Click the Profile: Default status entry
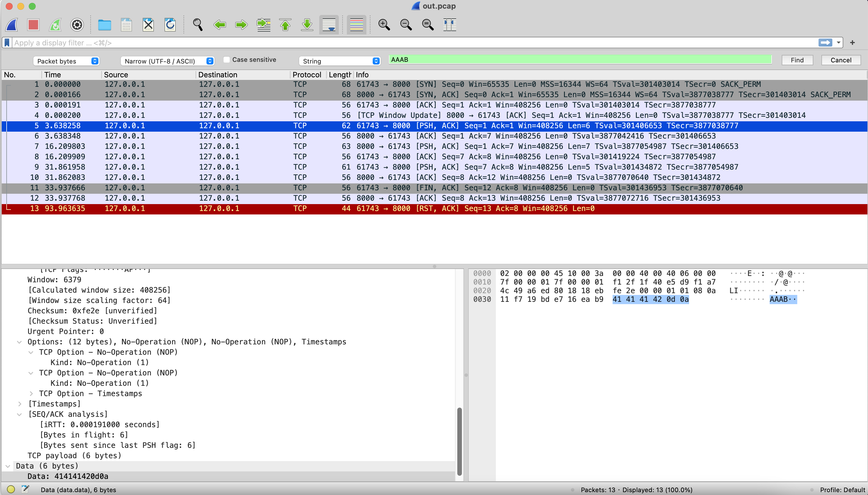This screenshot has width=868, height=495. [842, 490]
